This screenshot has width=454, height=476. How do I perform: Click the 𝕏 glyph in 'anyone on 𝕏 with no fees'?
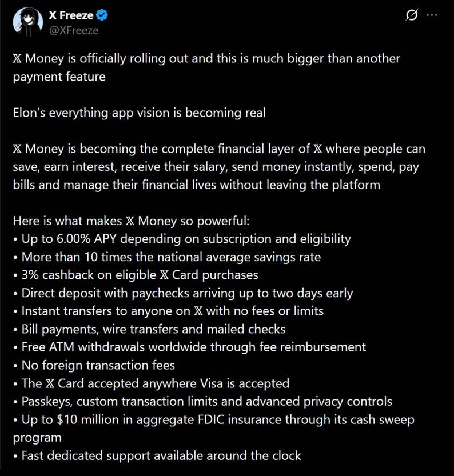click(x=198, y=311)
